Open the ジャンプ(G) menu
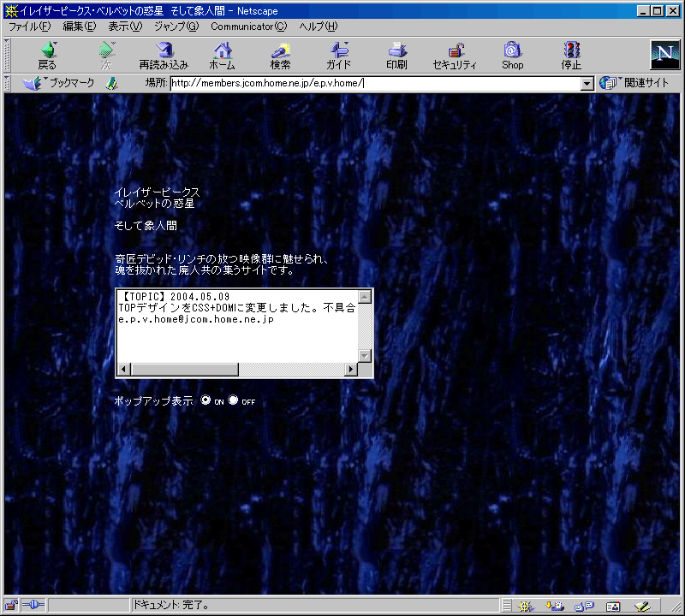This screenshot has height=616, width=685. (176, 27)
